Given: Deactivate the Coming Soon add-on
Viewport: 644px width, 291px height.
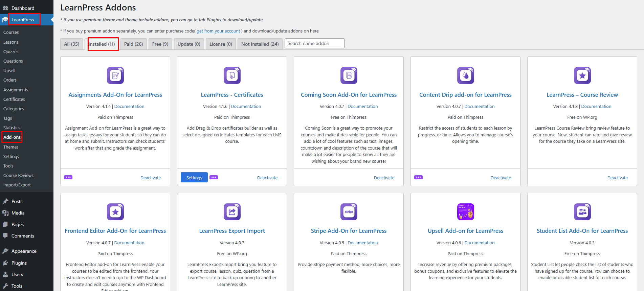Looking at the screenshot, I should point(384,178).
